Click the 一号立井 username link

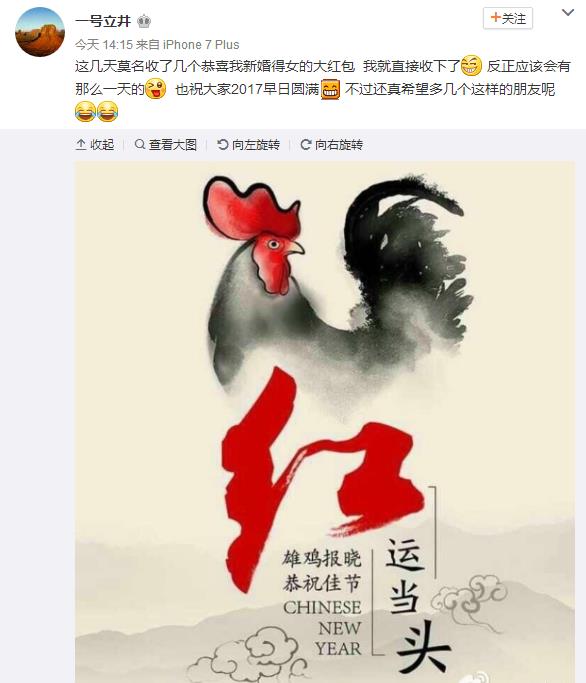(x=103, y=20)
